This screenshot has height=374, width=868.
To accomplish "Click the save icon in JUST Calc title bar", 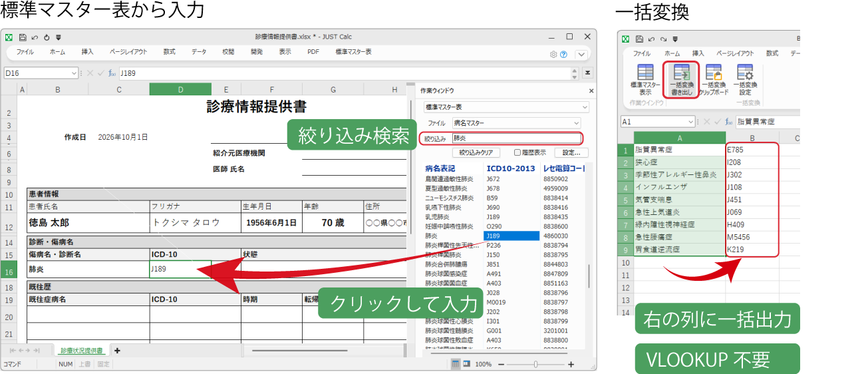I will pyautogui.click(x=23, y=37).
